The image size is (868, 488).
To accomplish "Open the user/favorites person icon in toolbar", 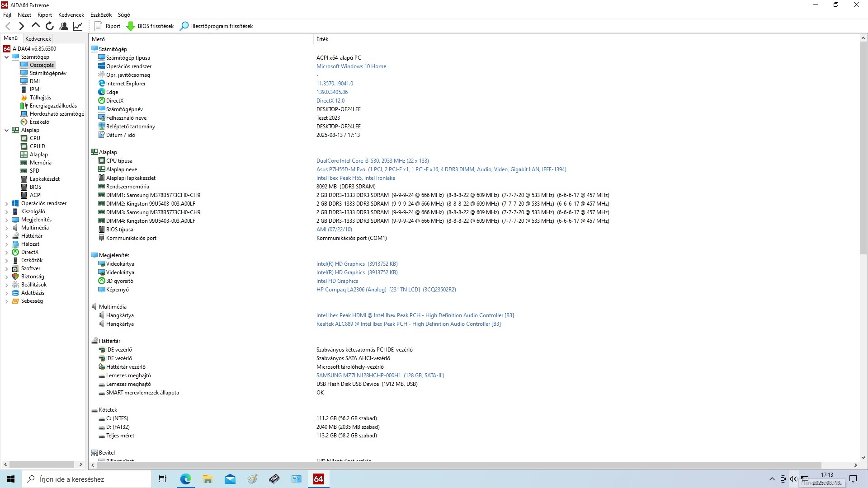I will [x=64, y=26].
